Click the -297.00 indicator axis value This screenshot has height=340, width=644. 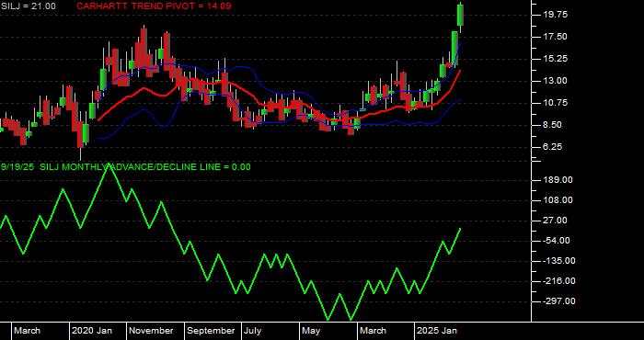(x=558, y=301)
